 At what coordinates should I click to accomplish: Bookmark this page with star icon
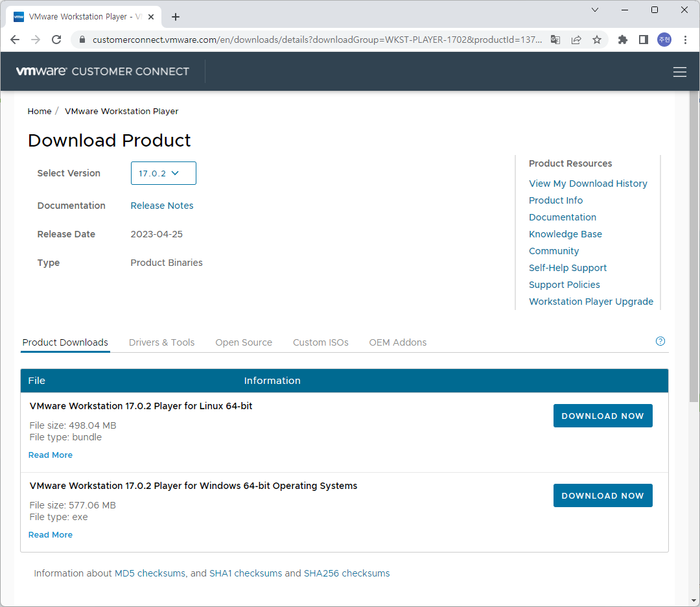click(597, 40)
